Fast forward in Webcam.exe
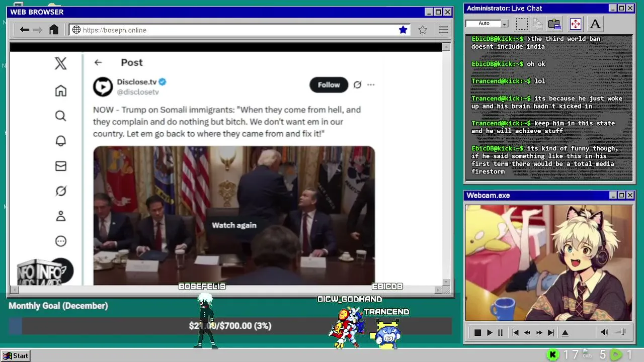Viewport: 644px width, 362px height. pos(539,332)
